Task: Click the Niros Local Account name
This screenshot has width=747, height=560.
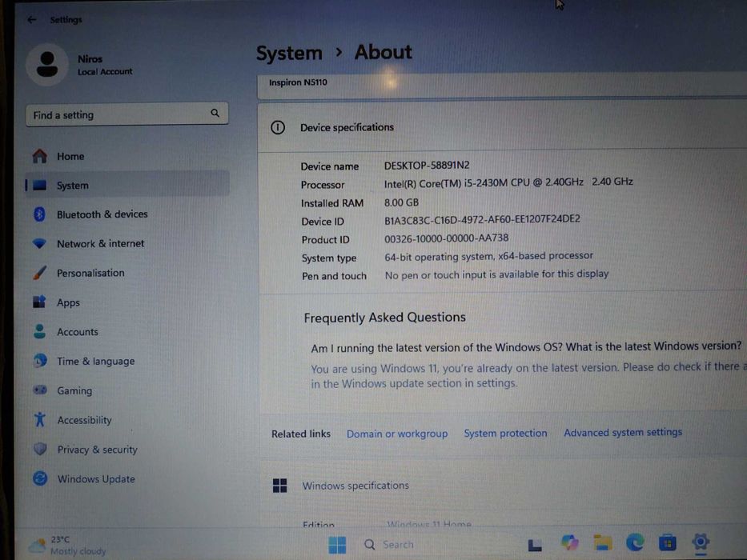Action: (105, 65)
